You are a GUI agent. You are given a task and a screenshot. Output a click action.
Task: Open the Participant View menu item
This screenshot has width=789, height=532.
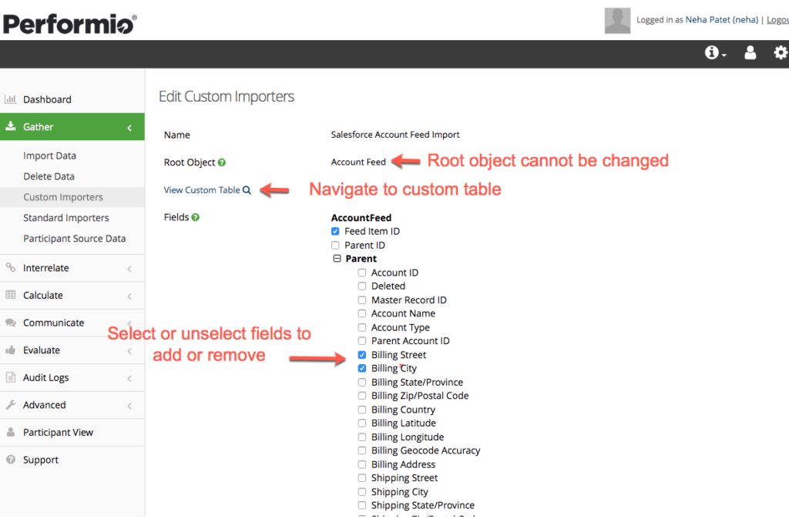tap(72, 433)
